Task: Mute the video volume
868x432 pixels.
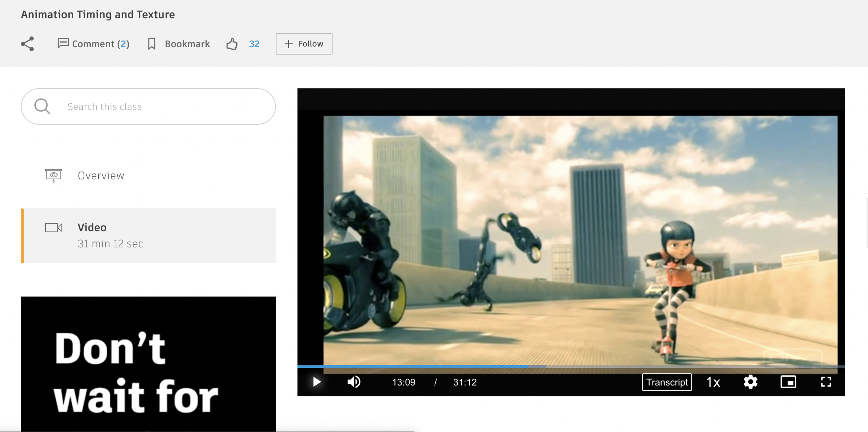Action: tap(354, 382)
